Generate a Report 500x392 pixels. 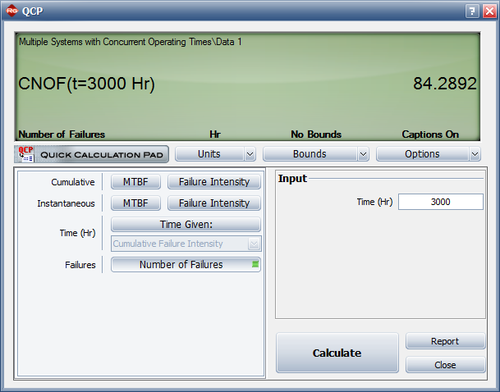tap(445, 341)
